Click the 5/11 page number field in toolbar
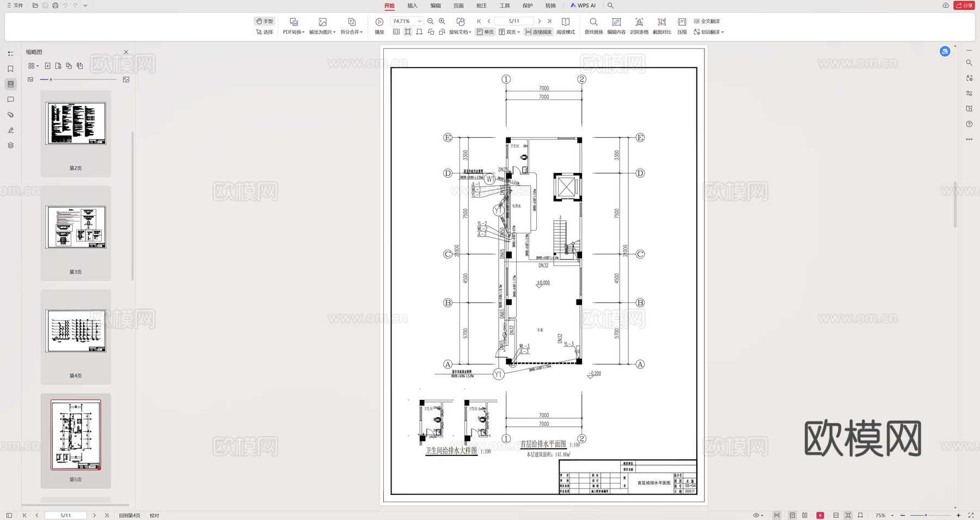 click(x=514, y=21)
